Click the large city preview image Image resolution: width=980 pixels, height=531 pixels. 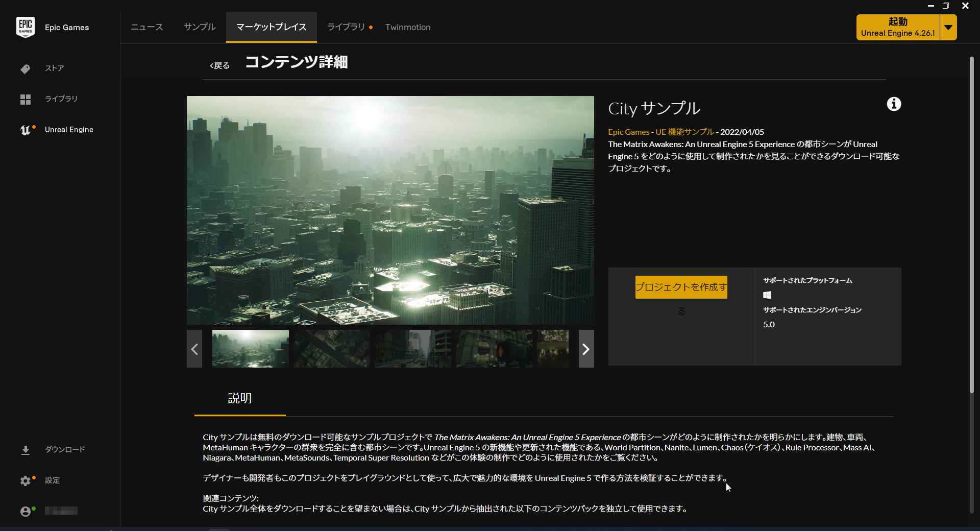(390, 210)
